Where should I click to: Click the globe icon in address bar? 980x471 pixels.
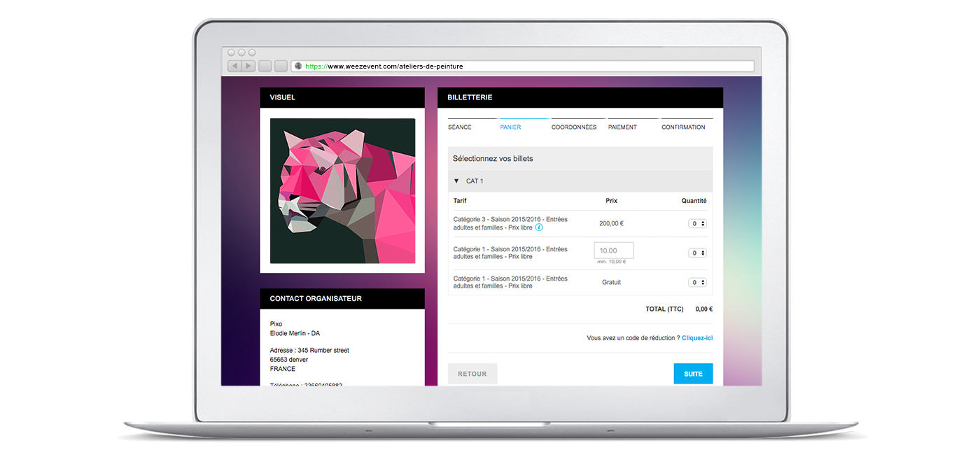tap(297, 66)
